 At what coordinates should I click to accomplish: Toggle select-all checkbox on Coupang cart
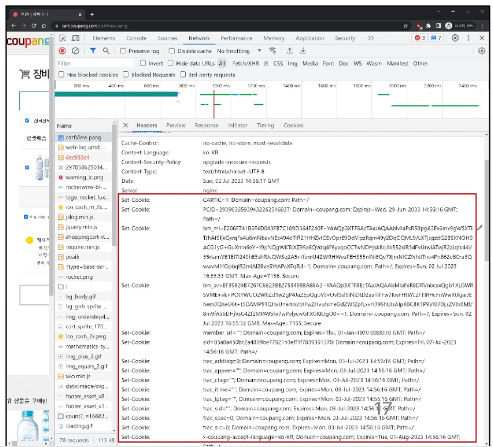coord(27,120)
